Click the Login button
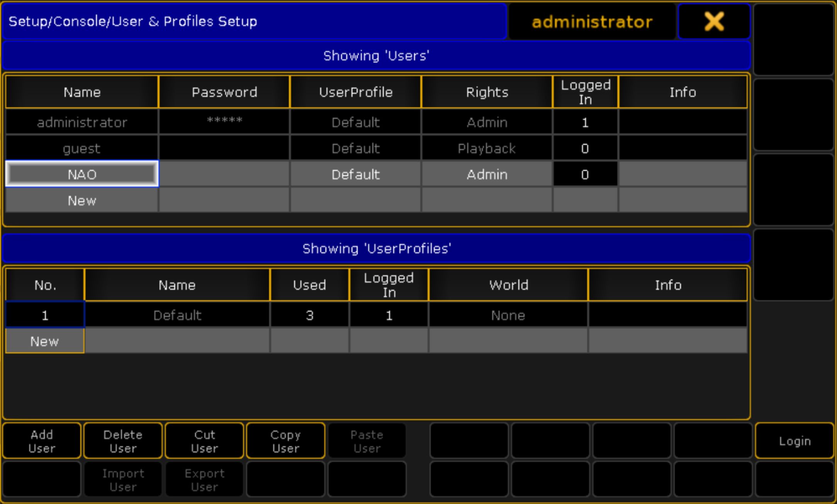837x504 pixels. click(794, 441)
